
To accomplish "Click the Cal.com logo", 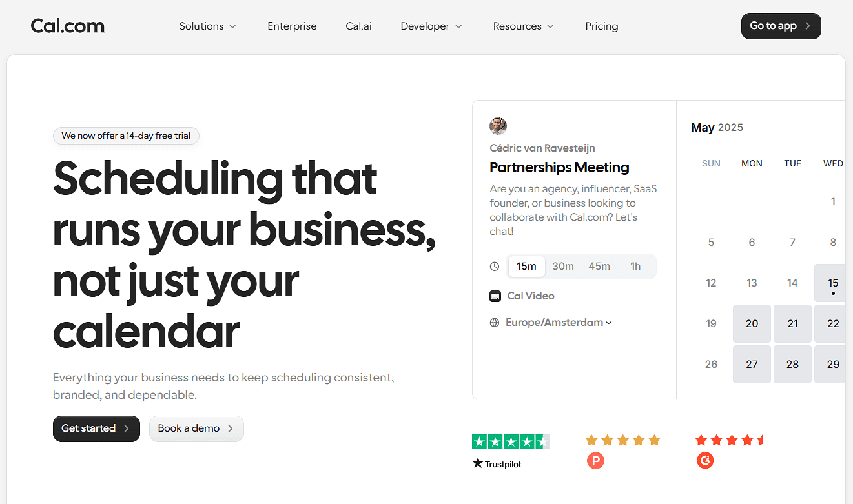I will coord(68,26).
